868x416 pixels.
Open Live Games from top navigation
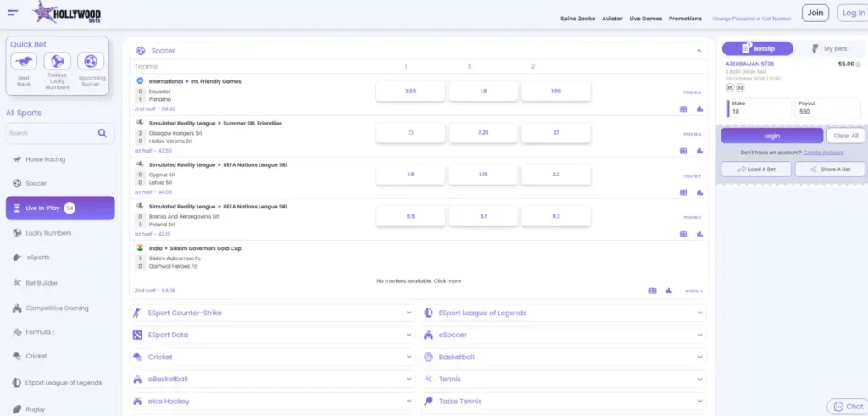645,19
